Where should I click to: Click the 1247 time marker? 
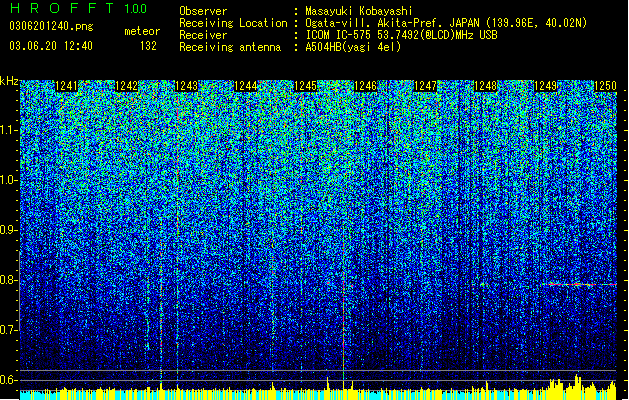click(425, 86)
